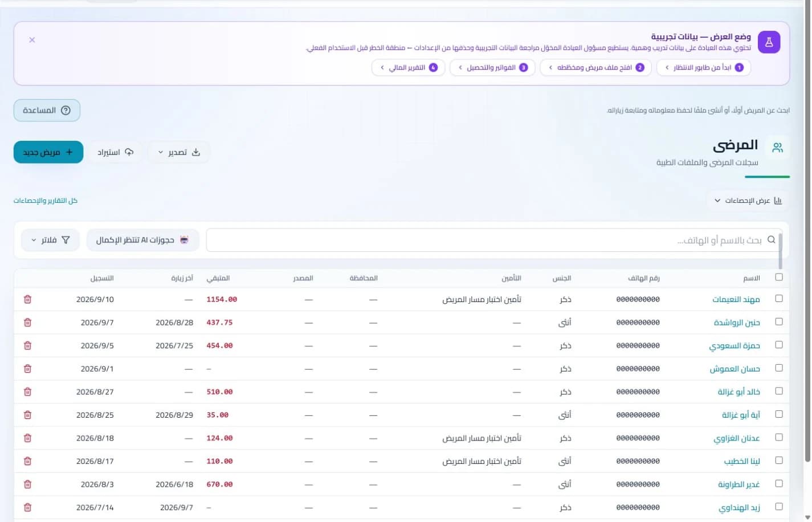The width and height of the screenshot is (812, 522).
Task: Open زيد الهنداوي patient record
Action: coord(739,508)
